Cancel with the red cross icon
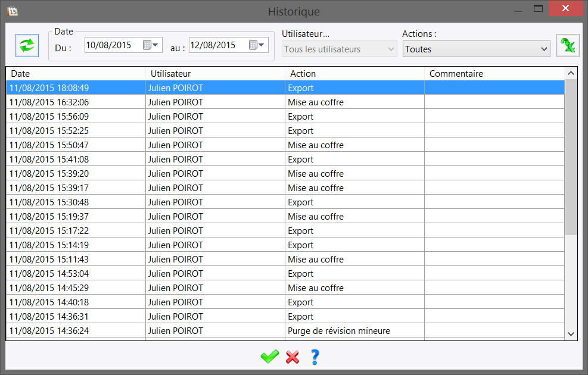This screenshot has height=375, width=588. [x=293, y=357]
